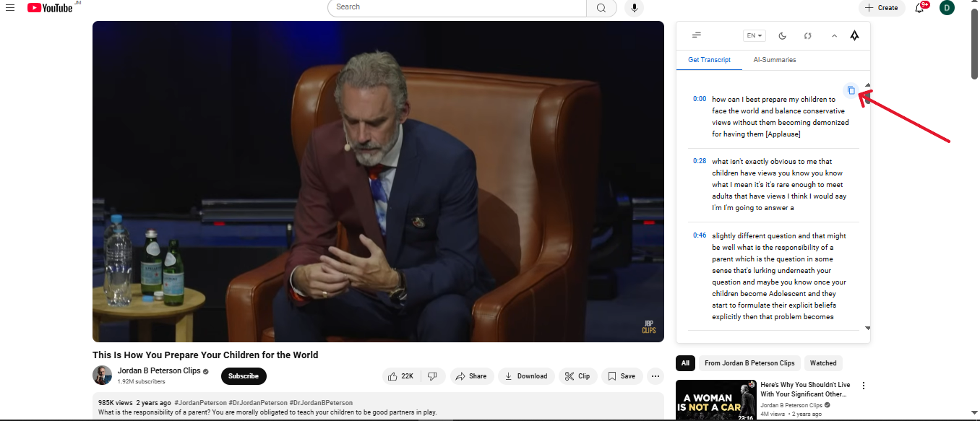Open the notifications bell
The image size is (980, 421).
coord(920,8)
